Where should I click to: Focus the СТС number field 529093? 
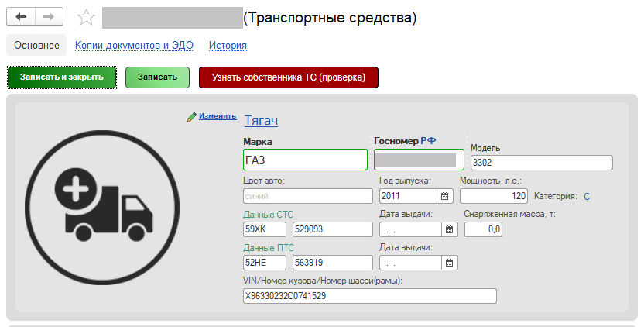pyautogui.click(x=333, y=229)
